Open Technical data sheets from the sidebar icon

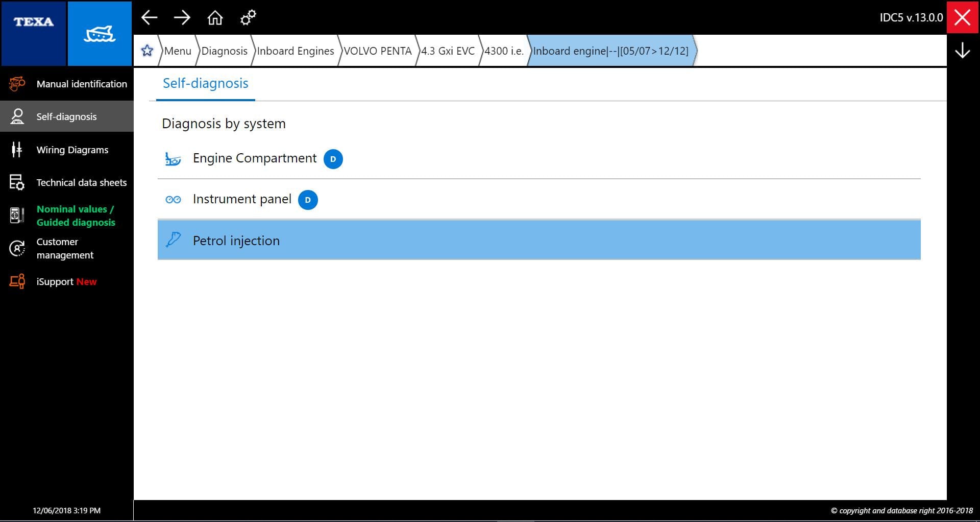click(x=17, y=182)
